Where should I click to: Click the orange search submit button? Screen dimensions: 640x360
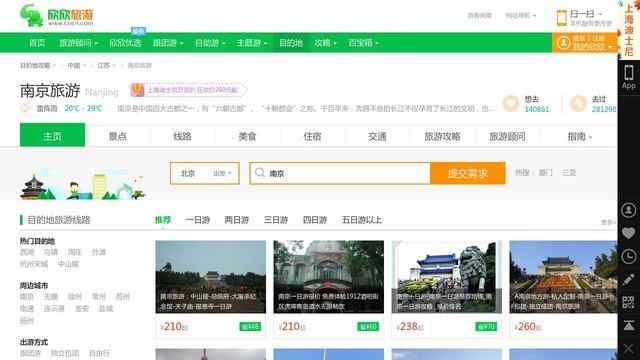[x=468, y=173]
